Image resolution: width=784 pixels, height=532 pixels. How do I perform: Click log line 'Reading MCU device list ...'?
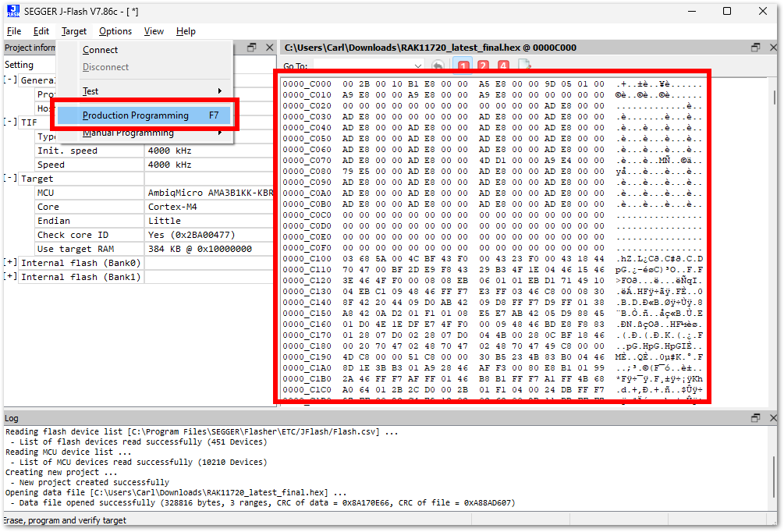69,452
